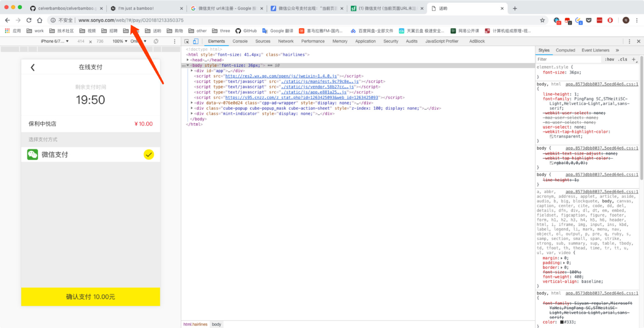The height and width of the screenshot is (328, 644).
Task: Open the iPhone 6/7 device dropdown
Action: (55, 41)
